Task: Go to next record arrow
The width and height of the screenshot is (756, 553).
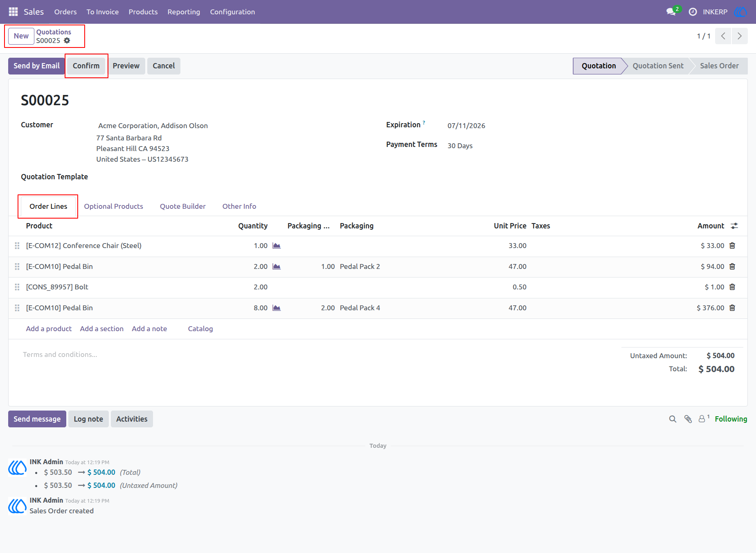Action: [740, 36]
